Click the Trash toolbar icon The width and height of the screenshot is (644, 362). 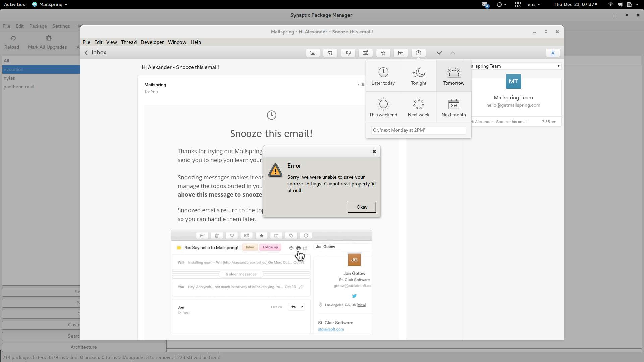tap(330, 53)
